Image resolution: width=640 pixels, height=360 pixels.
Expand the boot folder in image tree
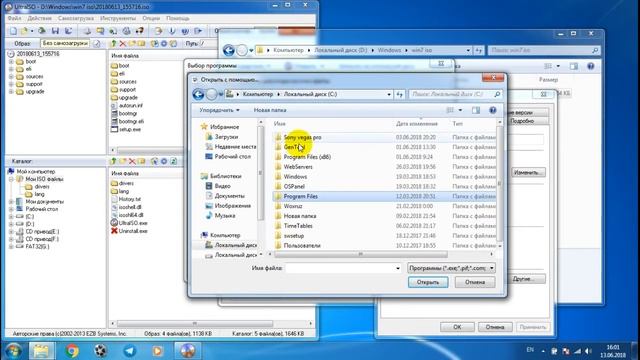pyautogui.click(x=11, y=62)
